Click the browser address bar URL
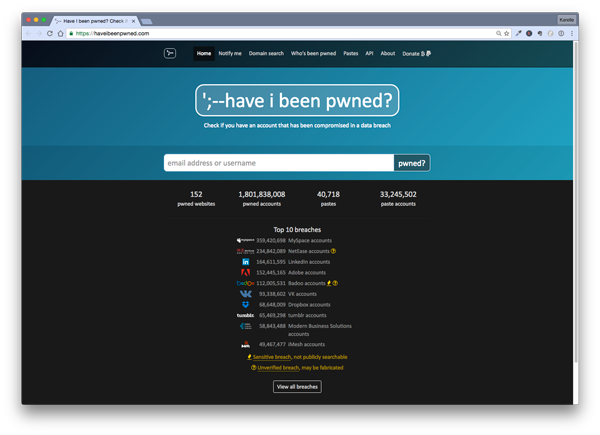Image resolution: width=600 pixels, height=435 pixels. coord(112,34)
